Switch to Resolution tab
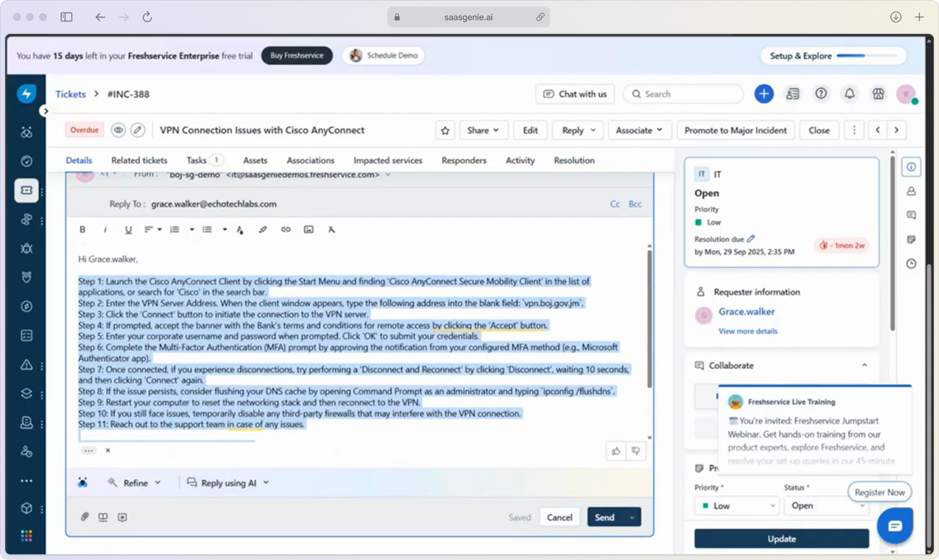 pos(574,160)
